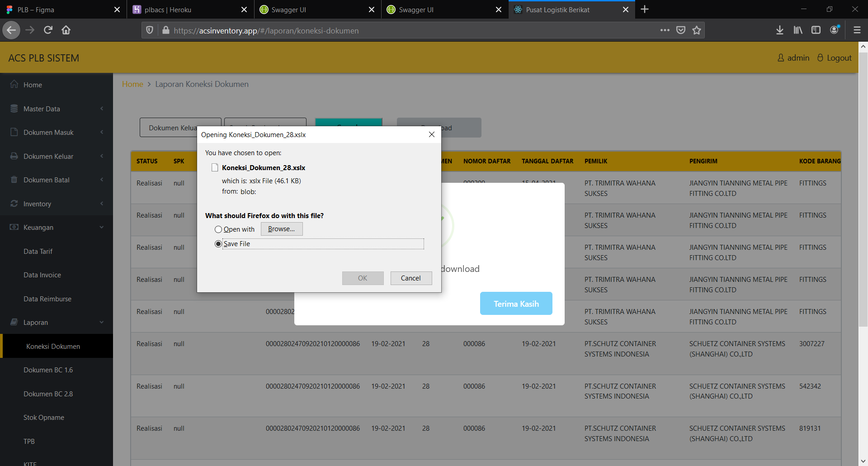
Task: Expand the Master Data sidebar menu
Action: point(57,109)
